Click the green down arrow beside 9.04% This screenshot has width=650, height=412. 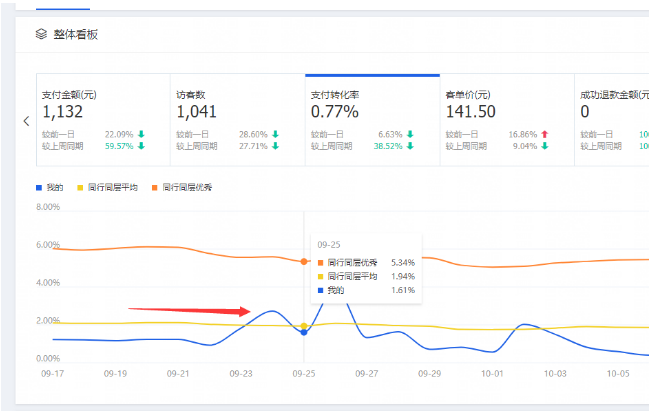[545, 146]
